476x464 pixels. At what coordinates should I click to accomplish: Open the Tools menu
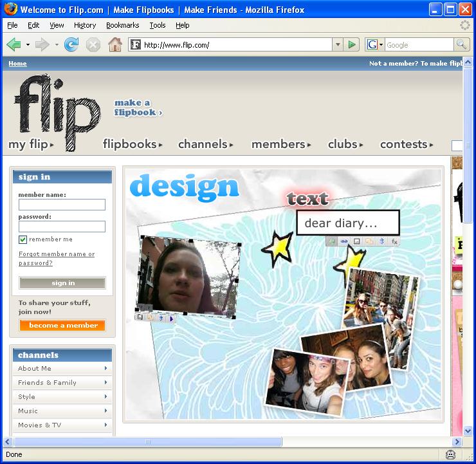pyautogui.click(x=157, y=25)
